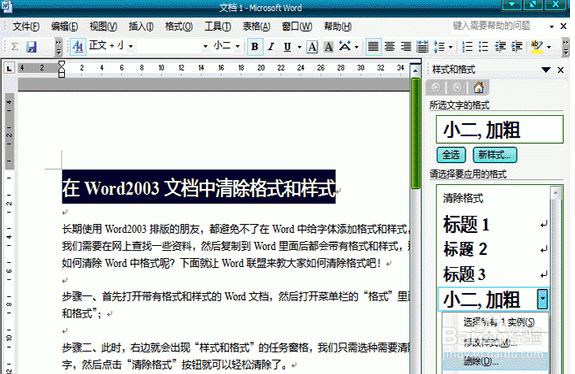Open line spacing dropdown arrow
The image size is (575, 374).
pos(451,47)
